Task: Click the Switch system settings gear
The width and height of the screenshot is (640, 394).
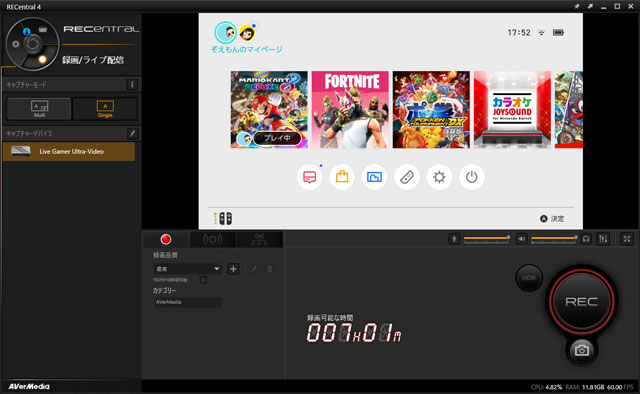Action: pos(439,177)
